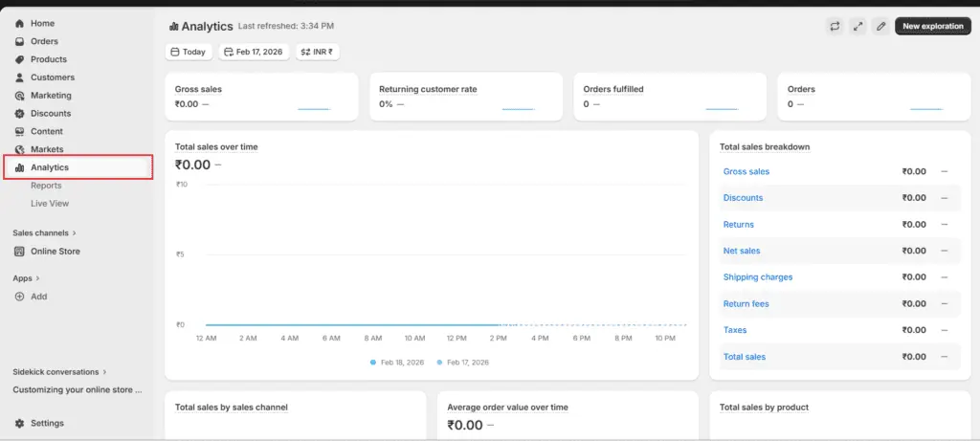Go to Orders in the sidebar

coord(44,42)
